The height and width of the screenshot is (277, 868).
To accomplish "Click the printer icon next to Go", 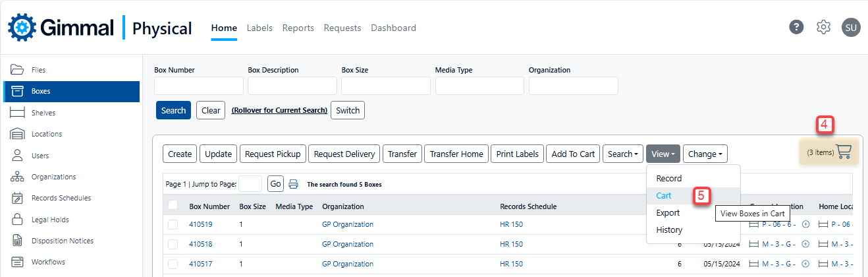I will 294,184.
